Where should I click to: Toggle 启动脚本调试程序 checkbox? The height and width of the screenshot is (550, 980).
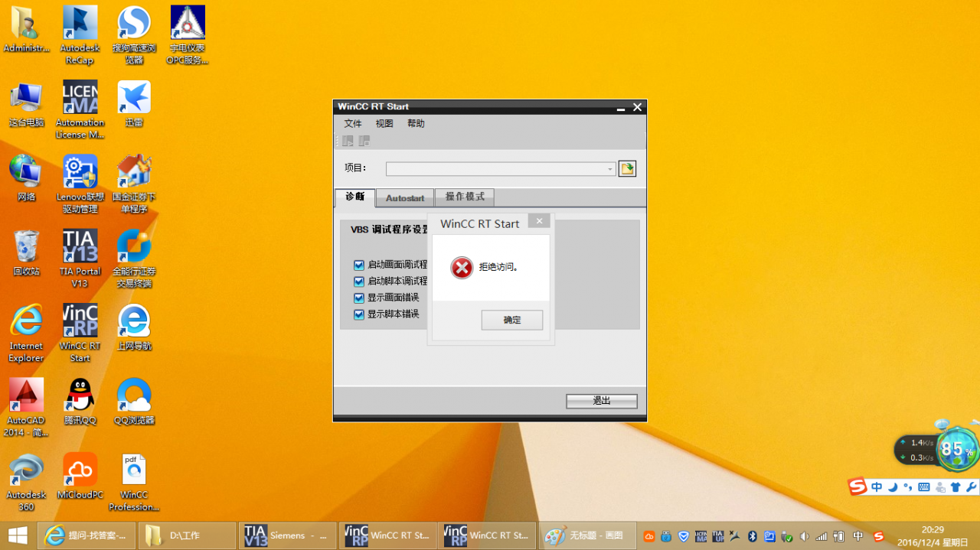point(359,282)
